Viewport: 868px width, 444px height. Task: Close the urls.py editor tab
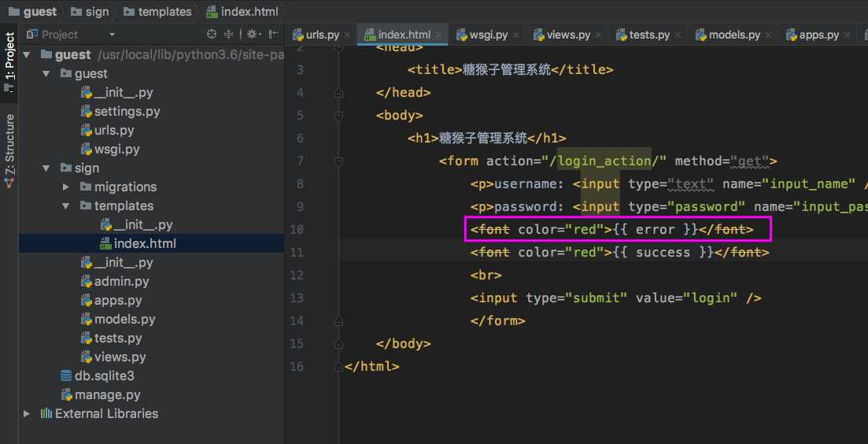click(348, 35)
